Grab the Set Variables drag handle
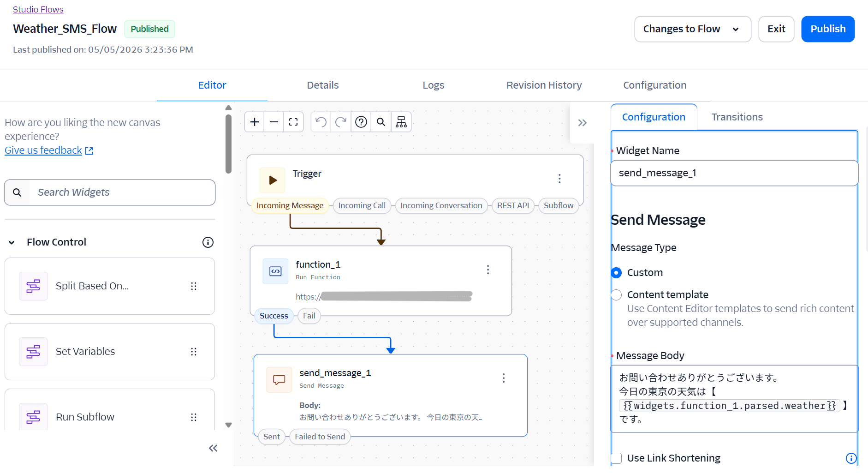868x474 pixels. point(194,352)
